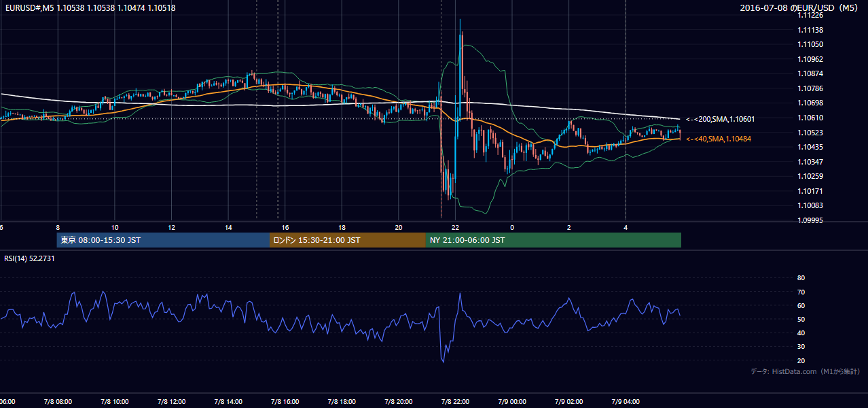
Task: Click price axis value 1.11138
Action: [812, 30]
